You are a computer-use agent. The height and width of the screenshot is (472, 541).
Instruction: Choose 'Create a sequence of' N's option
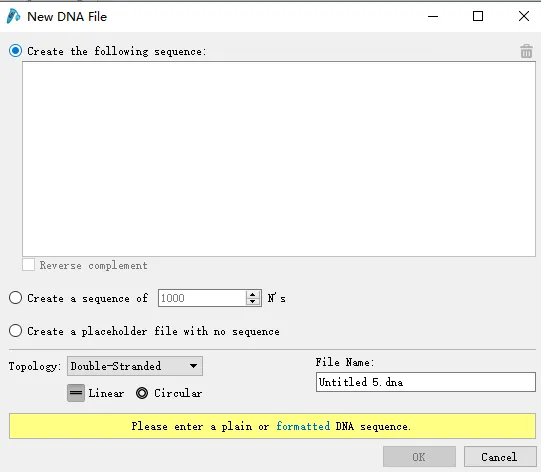(16, 298)
